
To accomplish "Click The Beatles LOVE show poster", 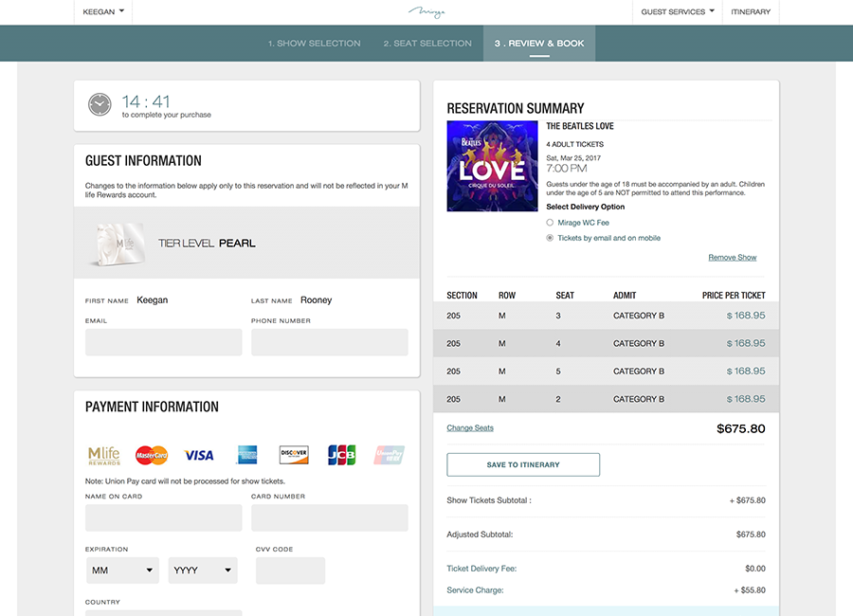I will click(x=492, y=166).
